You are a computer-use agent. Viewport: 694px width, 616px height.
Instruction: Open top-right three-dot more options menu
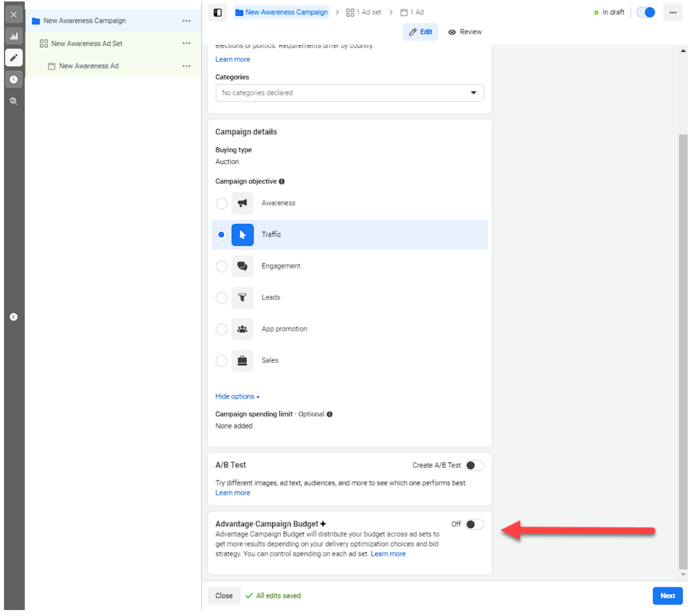[673, 12]
